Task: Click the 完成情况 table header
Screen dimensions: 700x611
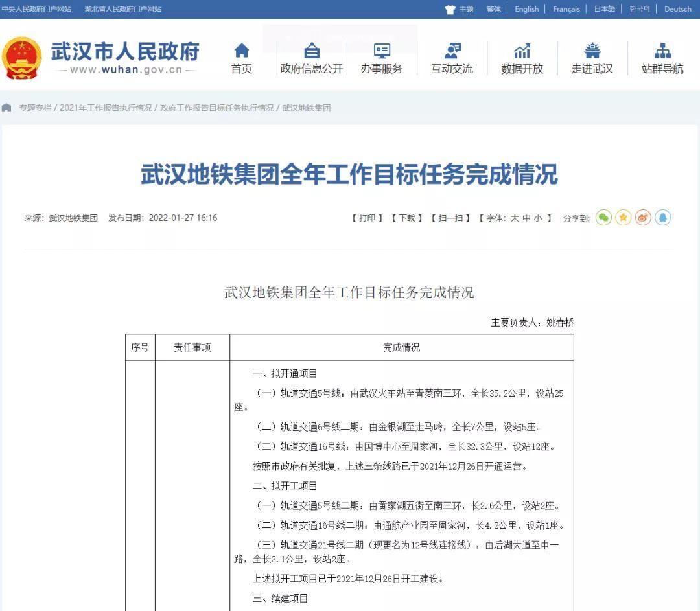Action: click(401, 347)
